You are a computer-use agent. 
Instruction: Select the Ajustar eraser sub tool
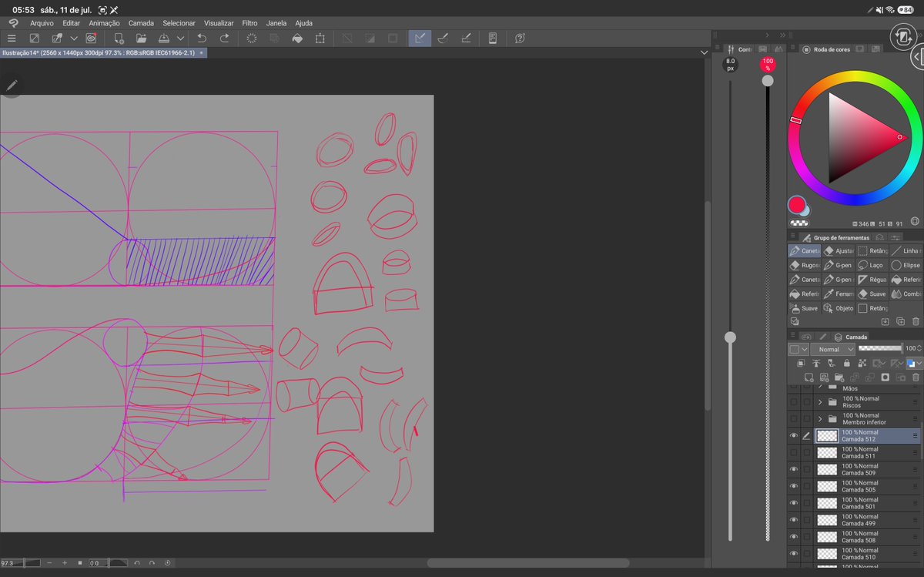(838, 250)
